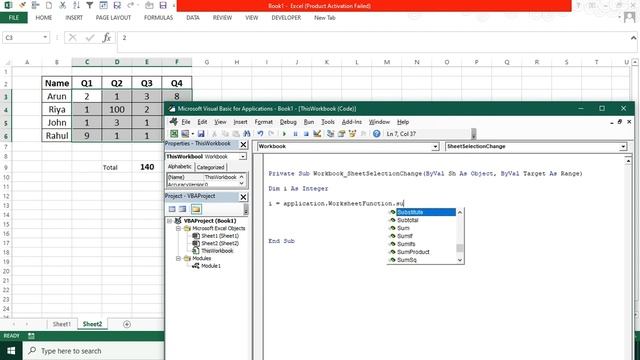Click the filter funnel icon in Quick Access Toolbar
The width and height of the screenshot is (640, 360).
pos(90,5)
